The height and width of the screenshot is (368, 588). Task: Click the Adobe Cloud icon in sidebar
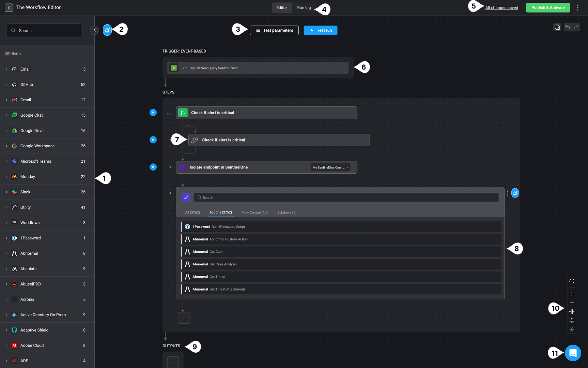pyautogui.click(x=14, y=345)
